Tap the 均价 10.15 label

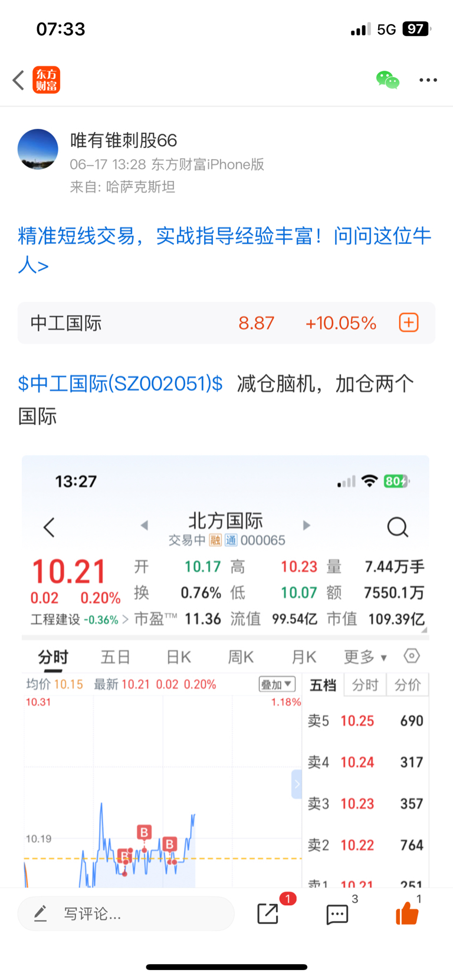point(55,684)
